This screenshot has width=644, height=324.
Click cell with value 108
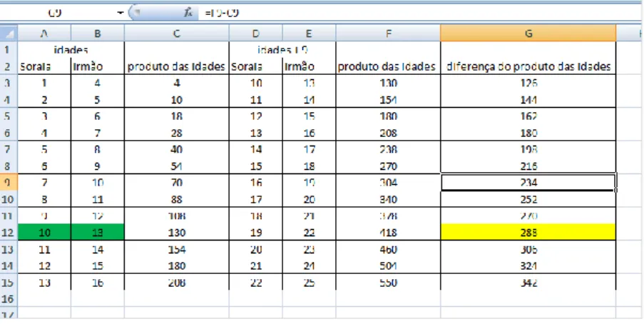(177, 216)
